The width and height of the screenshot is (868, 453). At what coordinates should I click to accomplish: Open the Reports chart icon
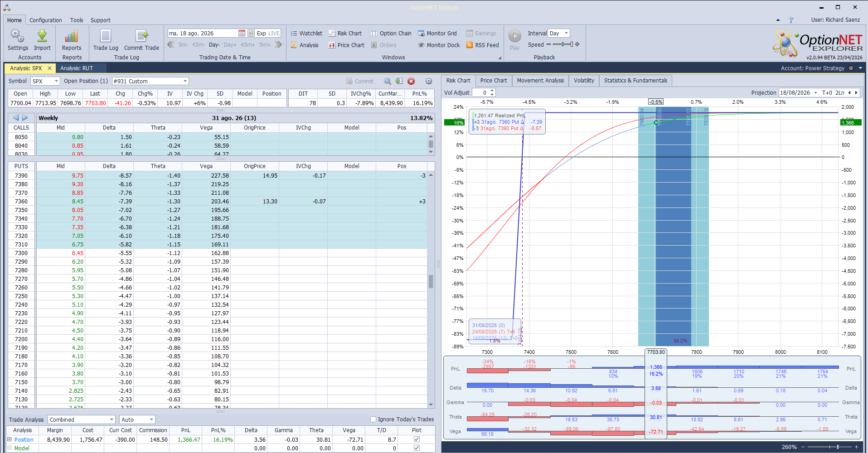pos(72,40)
